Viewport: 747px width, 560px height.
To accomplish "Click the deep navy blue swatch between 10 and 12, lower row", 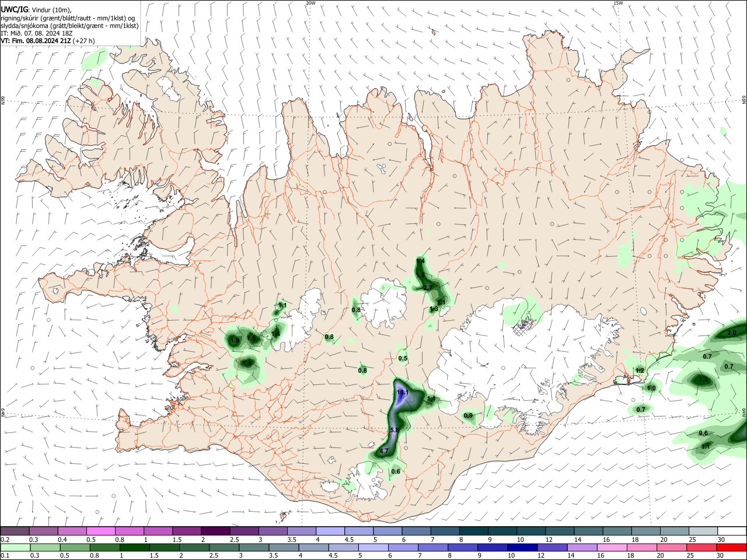I will coord(522,547).
